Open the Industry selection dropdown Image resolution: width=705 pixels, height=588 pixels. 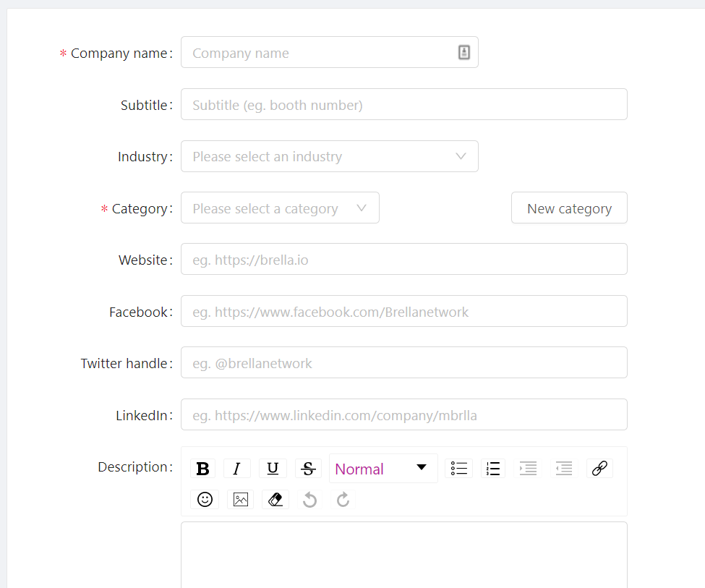[330, 156]
